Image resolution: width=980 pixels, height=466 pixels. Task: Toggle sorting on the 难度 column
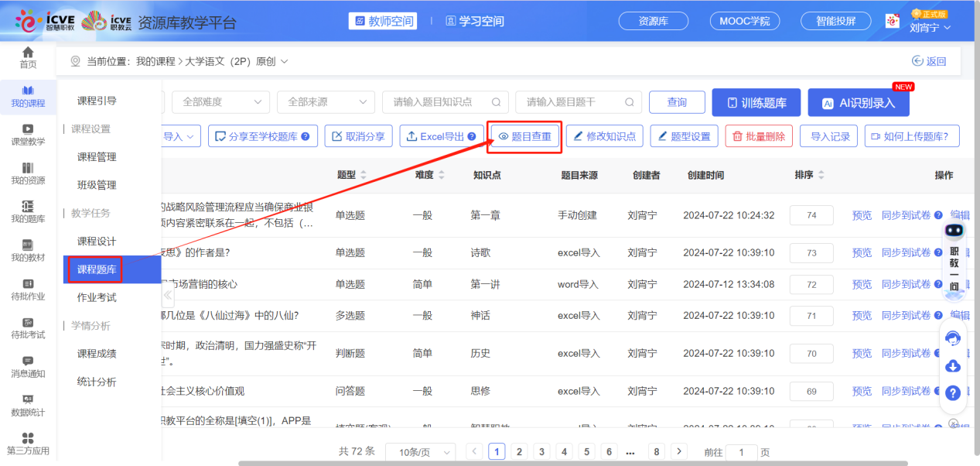439,176
